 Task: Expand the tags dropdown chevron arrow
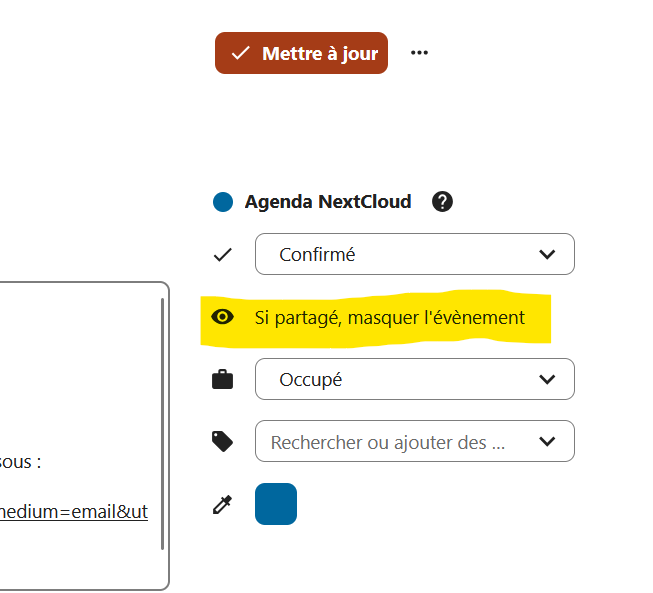(547, 442)
